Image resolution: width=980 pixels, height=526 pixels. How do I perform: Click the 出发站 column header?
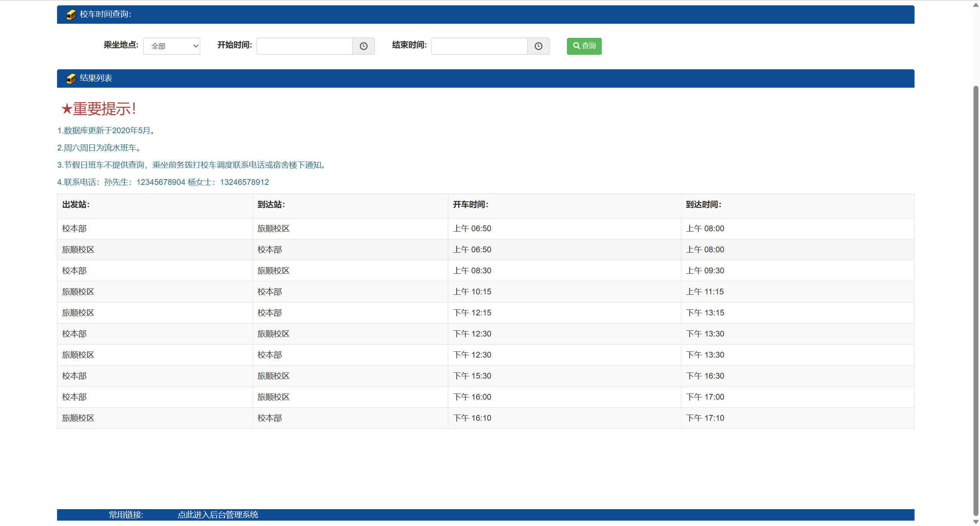[x=76, y=205]
